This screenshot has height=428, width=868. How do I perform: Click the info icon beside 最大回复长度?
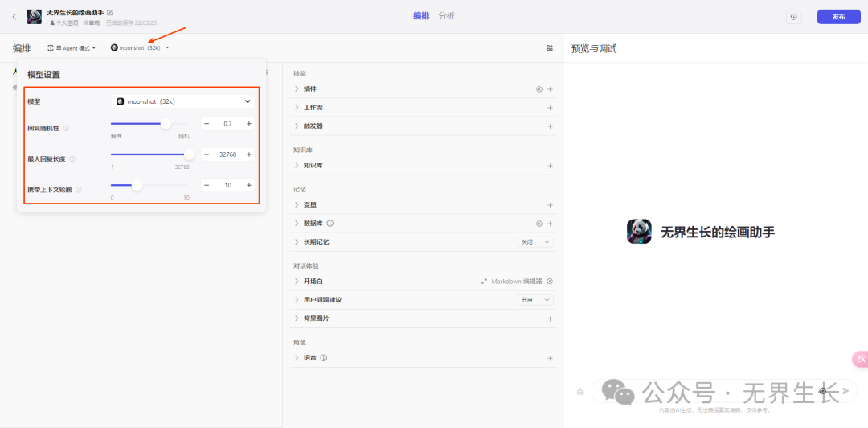click(x=72, y=159)
